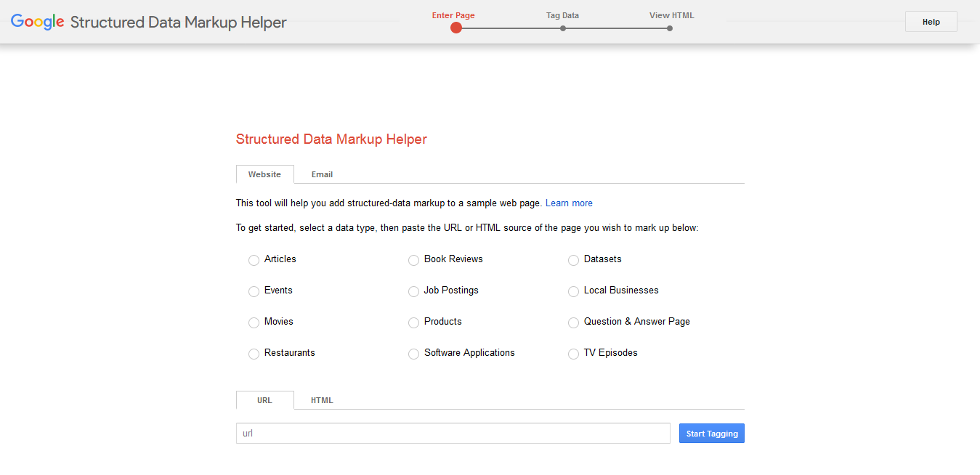Select the Question & Answer Page option

(x=573, y=322)
